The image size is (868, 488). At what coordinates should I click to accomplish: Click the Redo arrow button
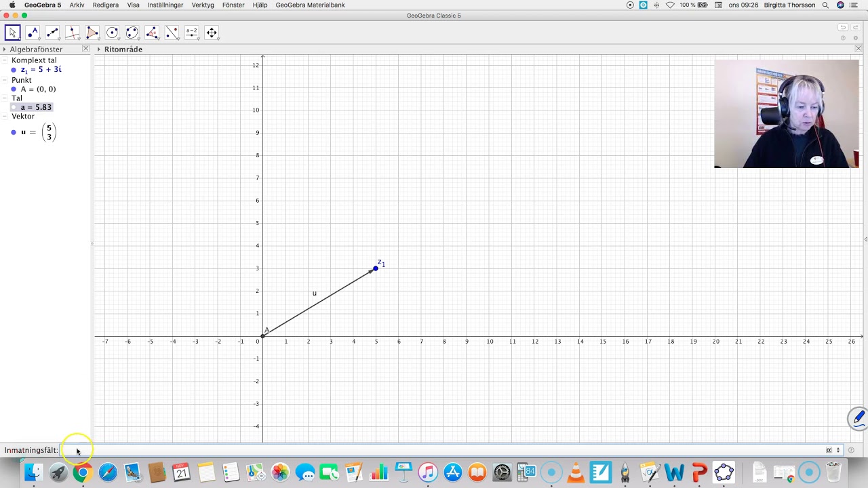856,28
